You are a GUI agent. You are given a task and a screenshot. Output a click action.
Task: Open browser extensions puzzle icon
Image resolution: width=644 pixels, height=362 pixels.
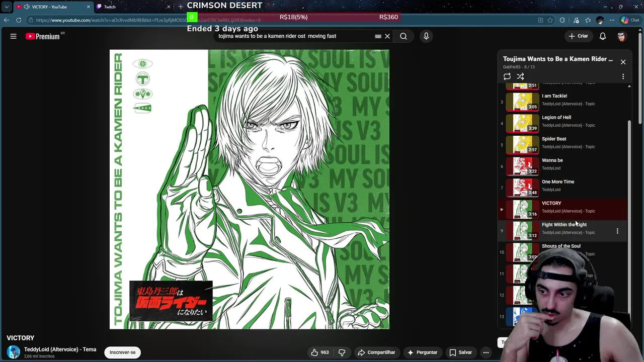coord(562,20)
